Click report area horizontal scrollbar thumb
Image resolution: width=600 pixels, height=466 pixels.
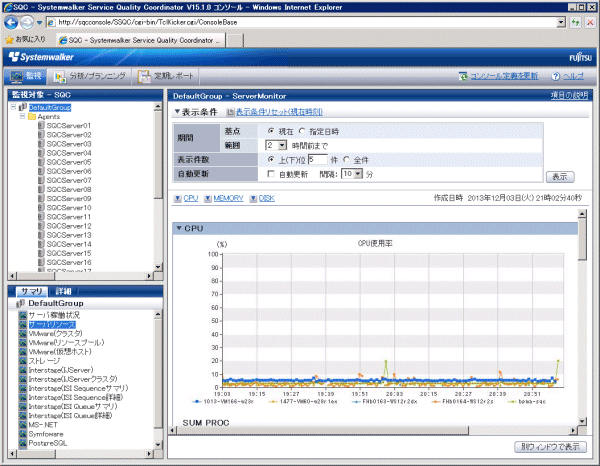point(322,431)
